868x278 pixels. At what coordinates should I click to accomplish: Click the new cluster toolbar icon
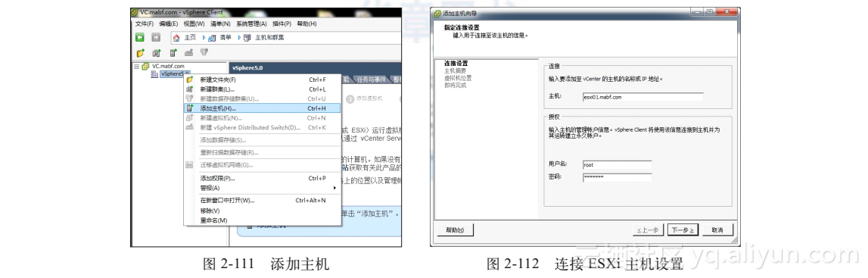pyautogui.click(x=157, y=52)
